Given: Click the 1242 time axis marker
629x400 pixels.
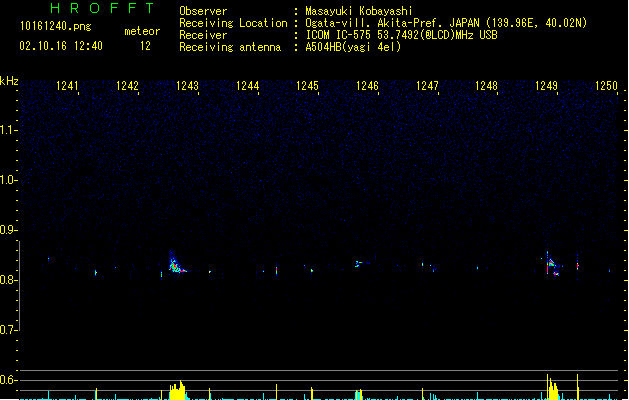Looking at the screenshot, I should coord(127,86).
